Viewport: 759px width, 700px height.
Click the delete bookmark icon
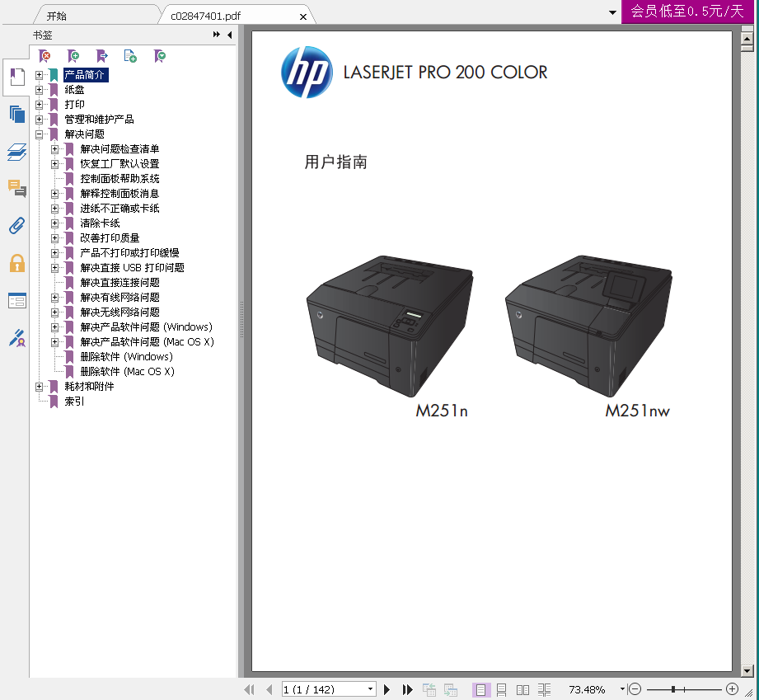45,56
